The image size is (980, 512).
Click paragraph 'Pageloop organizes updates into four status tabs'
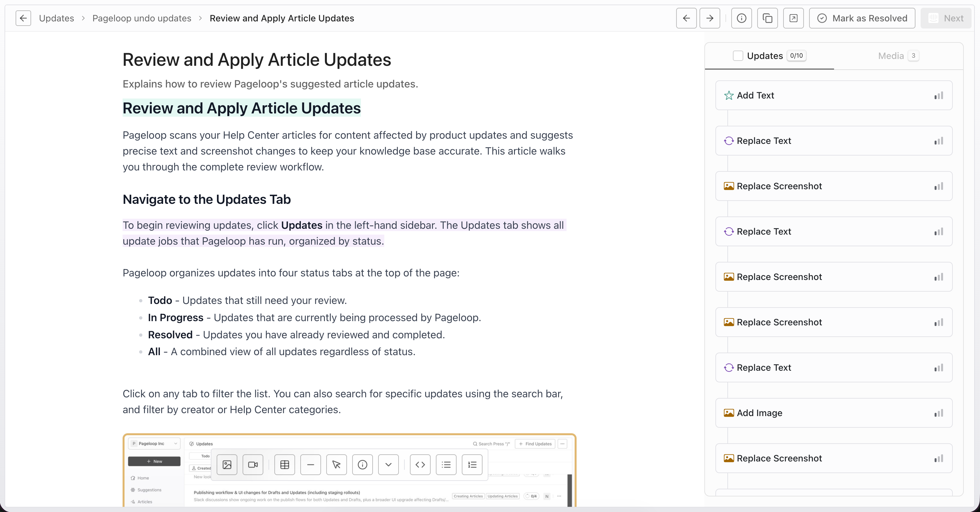(291, 273)
